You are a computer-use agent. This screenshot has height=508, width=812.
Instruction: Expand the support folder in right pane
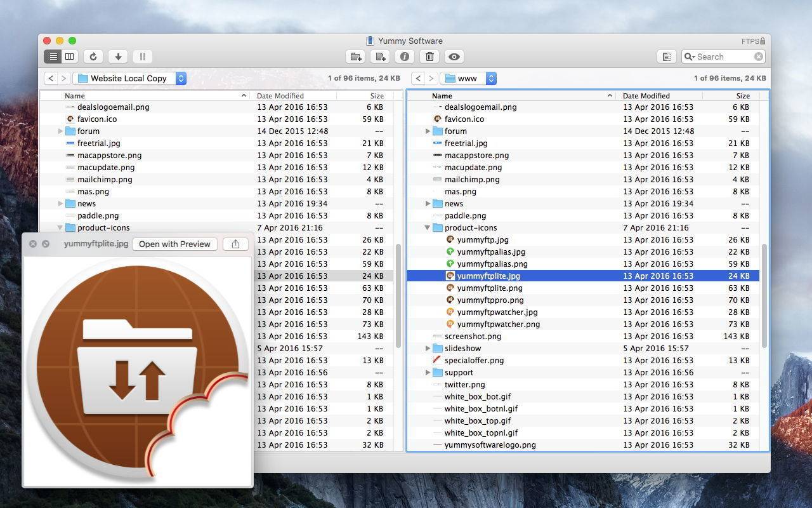pyautogui.click(x=428, y=373)
